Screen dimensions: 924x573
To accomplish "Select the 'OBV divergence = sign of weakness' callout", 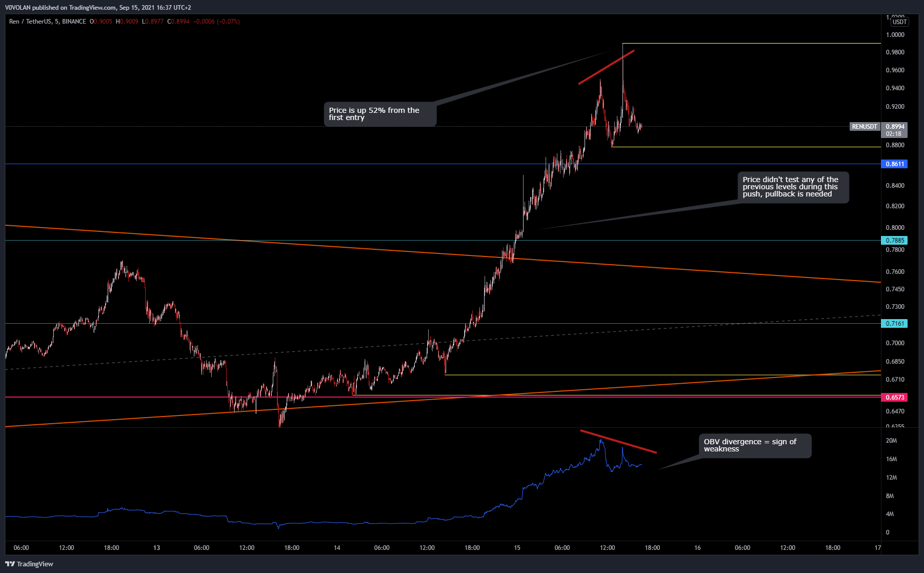I will coord(755,445).
